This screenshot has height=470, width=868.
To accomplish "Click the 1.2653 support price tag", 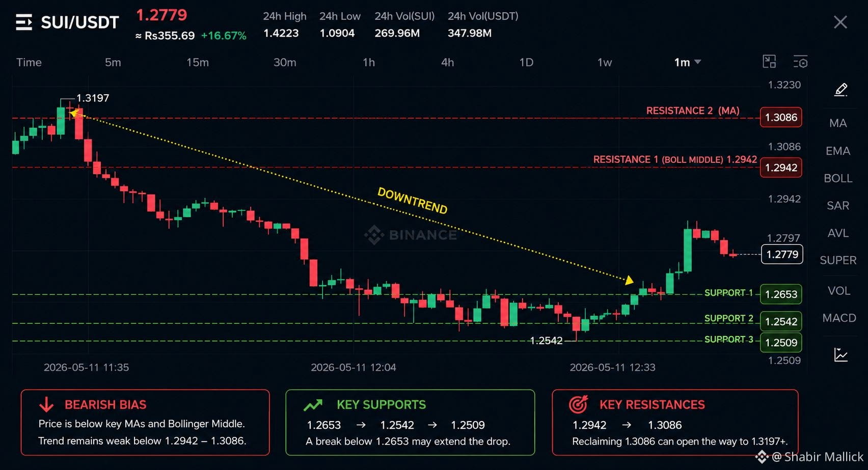I will 781,294.
